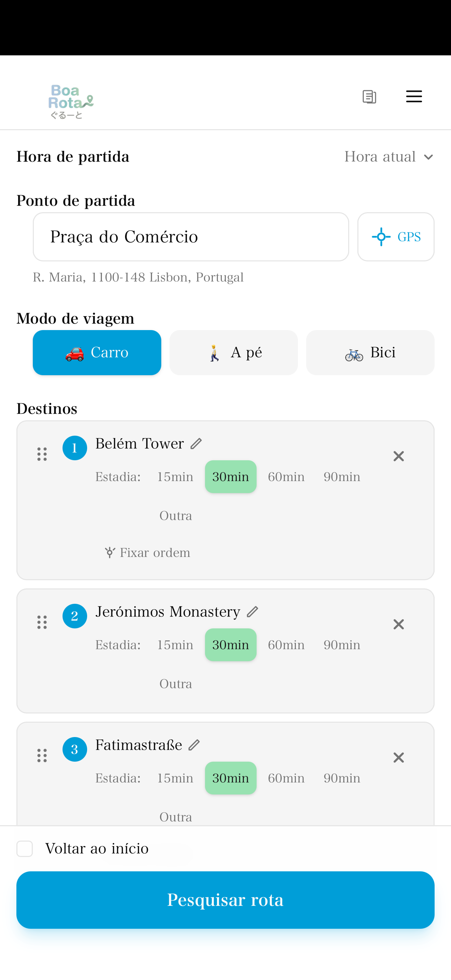This screenshot has width=451, height=980.
Task: Select 90min stay for Fatimastraße
Action: pos(341,778)
